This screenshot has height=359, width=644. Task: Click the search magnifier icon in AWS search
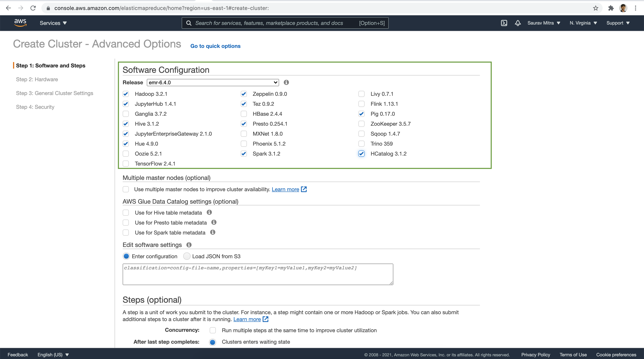(189, 23)
